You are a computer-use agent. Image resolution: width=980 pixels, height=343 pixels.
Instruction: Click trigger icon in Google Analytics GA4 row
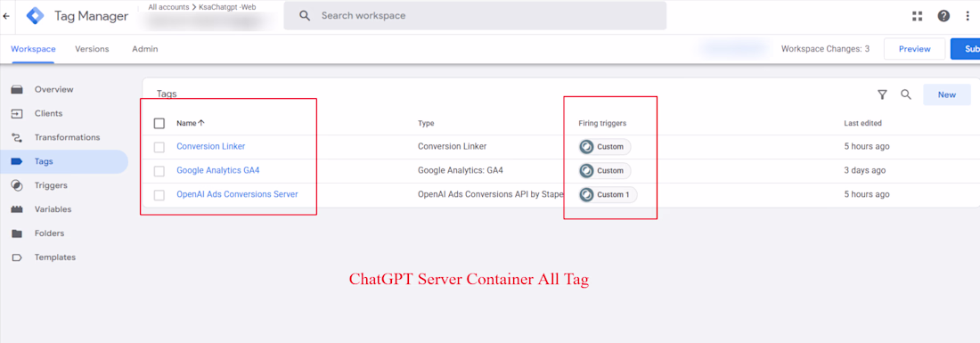pos(586,170)
